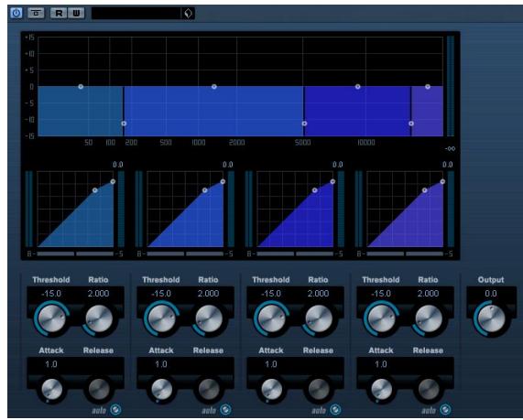Click band 4 ratio handle on compressor curve
523x420 pixels.
point(442,182)
